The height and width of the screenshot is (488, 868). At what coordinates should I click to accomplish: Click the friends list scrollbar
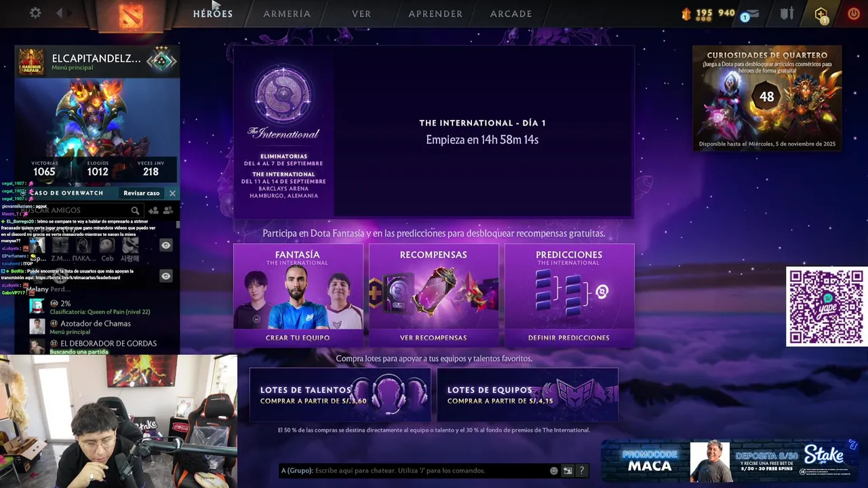coord(178,225)
